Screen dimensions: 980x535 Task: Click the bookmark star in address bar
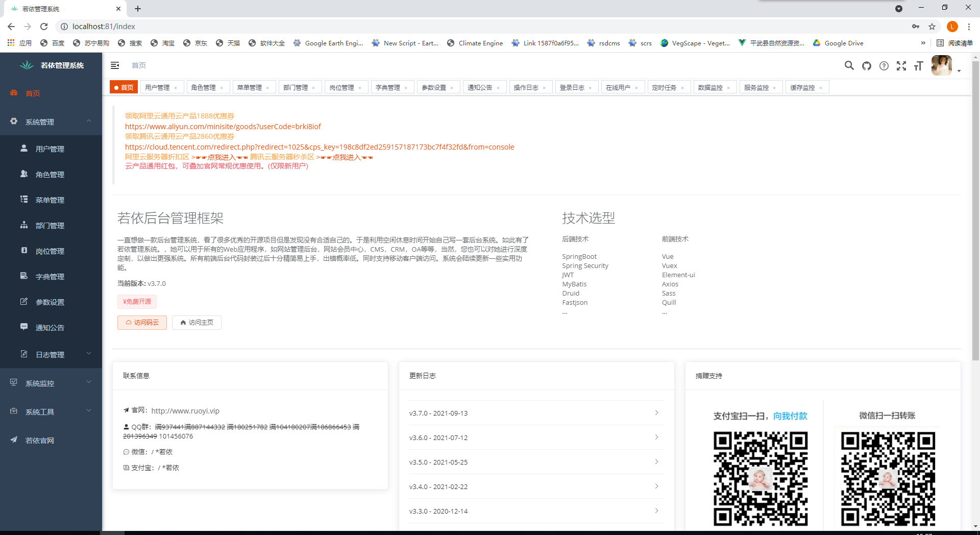click(x=932, y=27)
